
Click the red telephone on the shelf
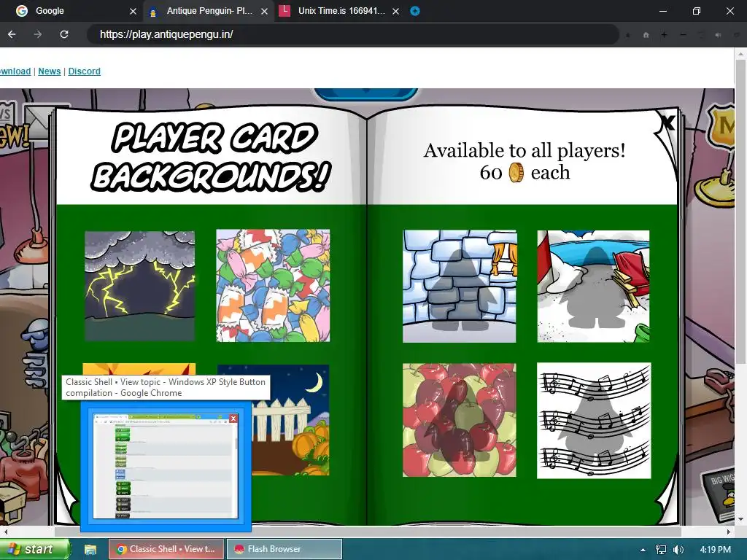coord(719,381)
